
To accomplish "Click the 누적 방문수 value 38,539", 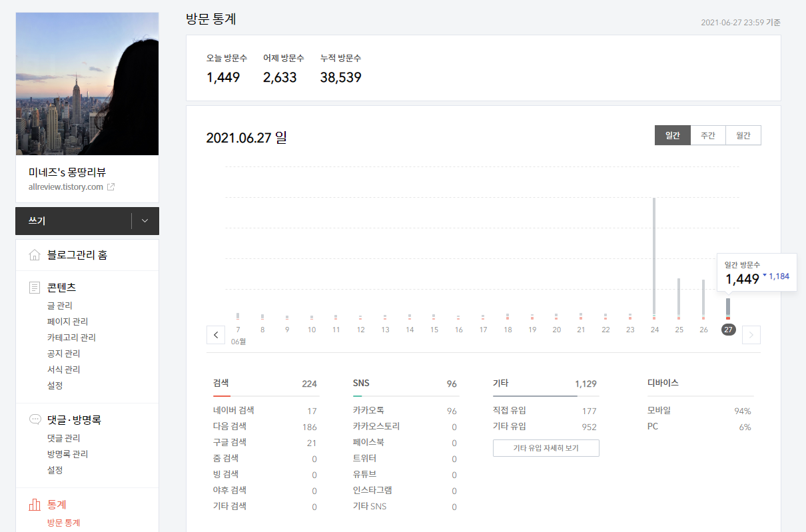I will coord(340,77).
